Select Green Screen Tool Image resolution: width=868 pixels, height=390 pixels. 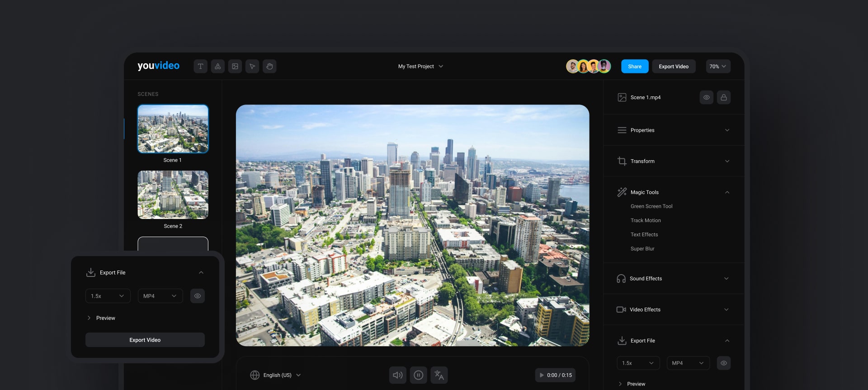pyautogui.click(x=651, y=206)
